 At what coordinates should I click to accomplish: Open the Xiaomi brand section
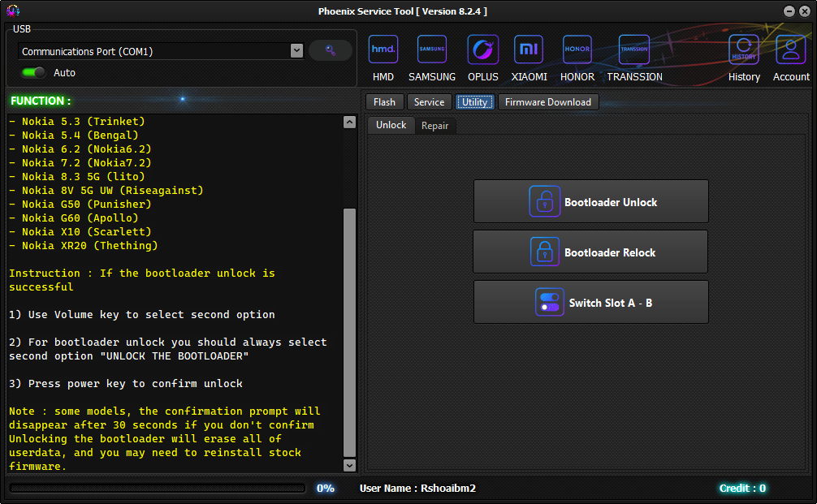[529, 50]
